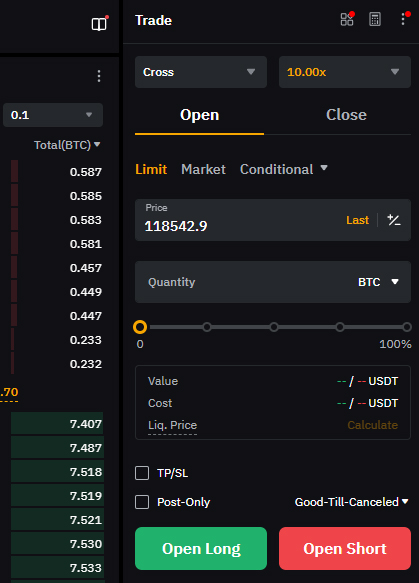This screenshot has width=419, height=583.
Task: Click the green Open Long button
Action: (x=201, y=548)
